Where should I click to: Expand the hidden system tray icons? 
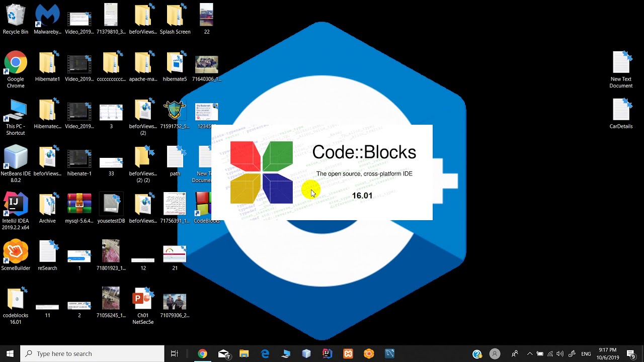coord(530,353)
